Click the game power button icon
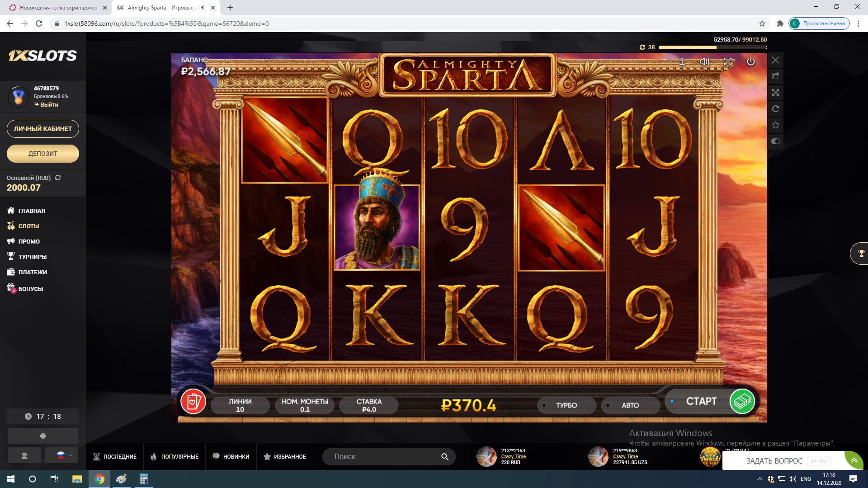Screen dimensions: 868x488 [750, 61]
